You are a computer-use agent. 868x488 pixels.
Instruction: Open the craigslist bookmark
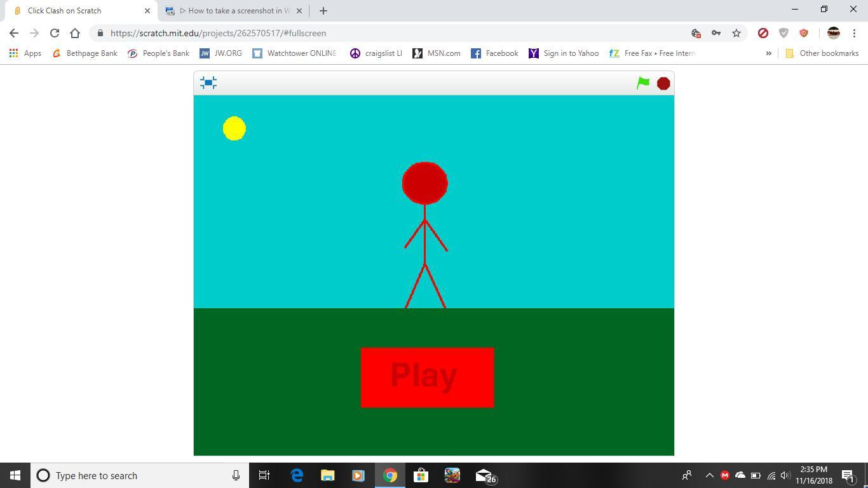click(376, 53)
